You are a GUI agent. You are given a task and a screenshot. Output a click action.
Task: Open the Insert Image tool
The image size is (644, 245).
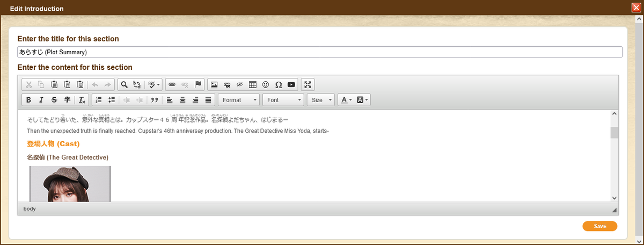(x=214, y=84)
